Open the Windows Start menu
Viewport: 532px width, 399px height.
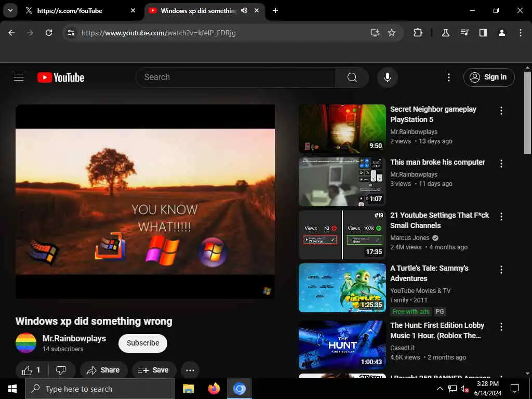pyautogui.click(x=12, y=389)
